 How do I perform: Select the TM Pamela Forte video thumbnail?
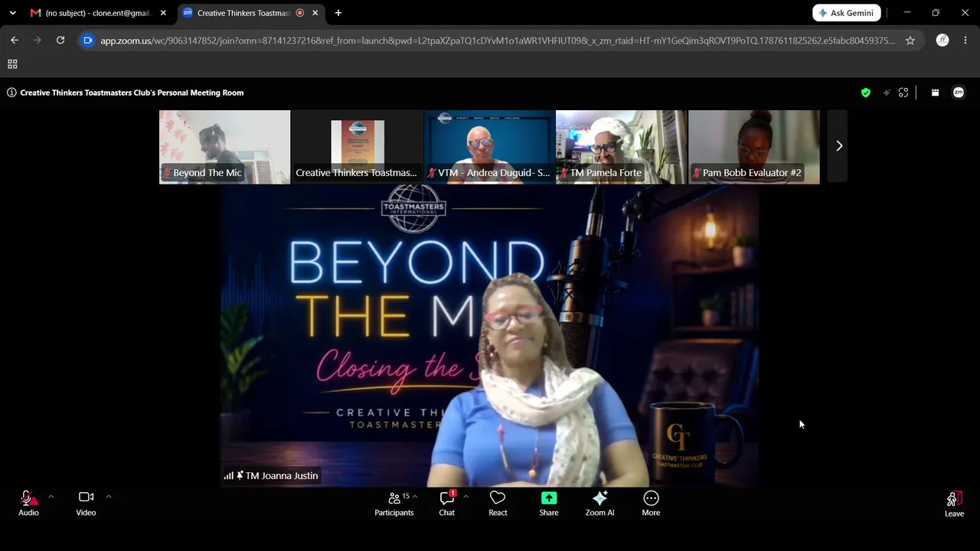click(x=622, y=147)
